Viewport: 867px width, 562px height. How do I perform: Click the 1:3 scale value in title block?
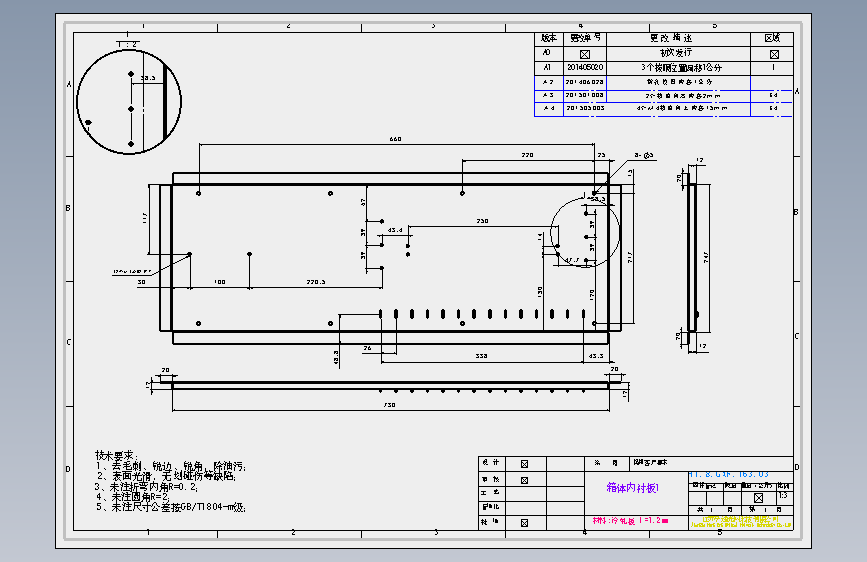coord(783,496)
